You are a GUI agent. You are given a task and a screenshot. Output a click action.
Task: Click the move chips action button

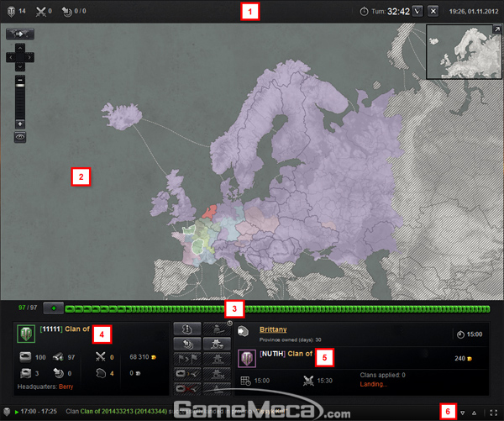tap(187, 344)
